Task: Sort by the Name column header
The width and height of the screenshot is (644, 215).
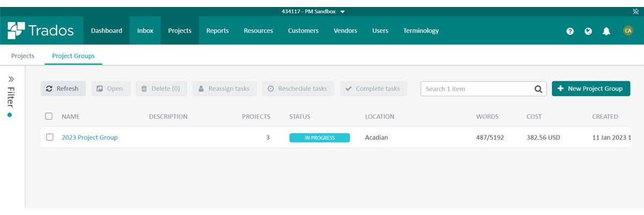Action: 70,117
